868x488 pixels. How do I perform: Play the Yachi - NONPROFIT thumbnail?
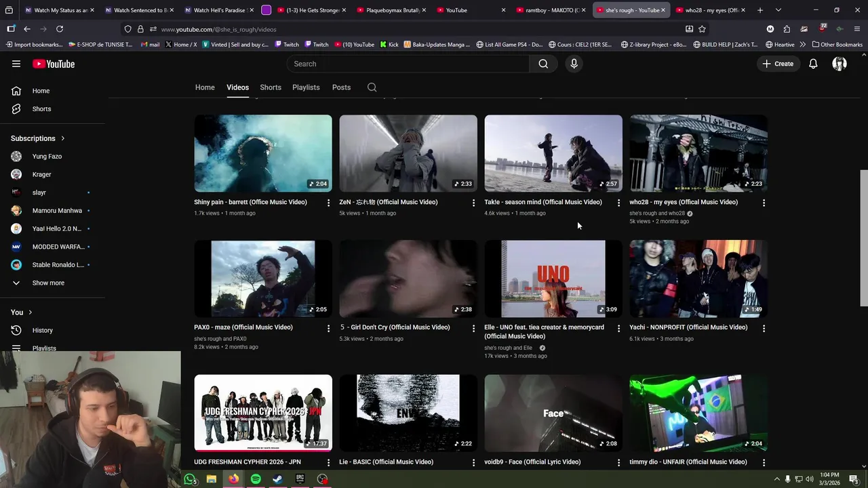(x=698, y=279)
